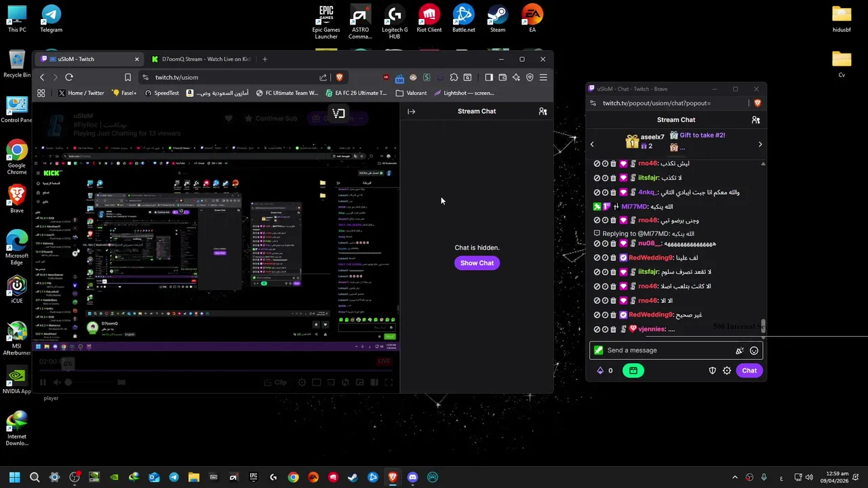Viewport: 868px width, 488px height.
Task: Open the community users icon in the main Twitch window
Action: (x=542, y=111)
